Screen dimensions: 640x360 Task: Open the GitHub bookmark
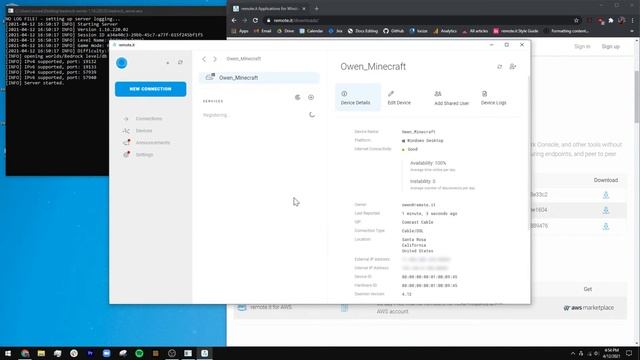(393, 31)
